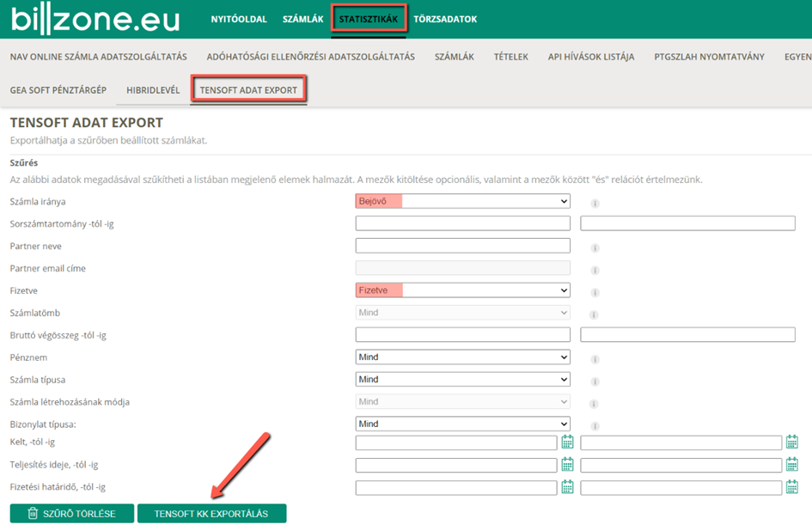Viewport: 812px width, 531px height.
Task: Click Teljesítés ideje start date field
Action: pyautogui.click(x=456, y=465)
